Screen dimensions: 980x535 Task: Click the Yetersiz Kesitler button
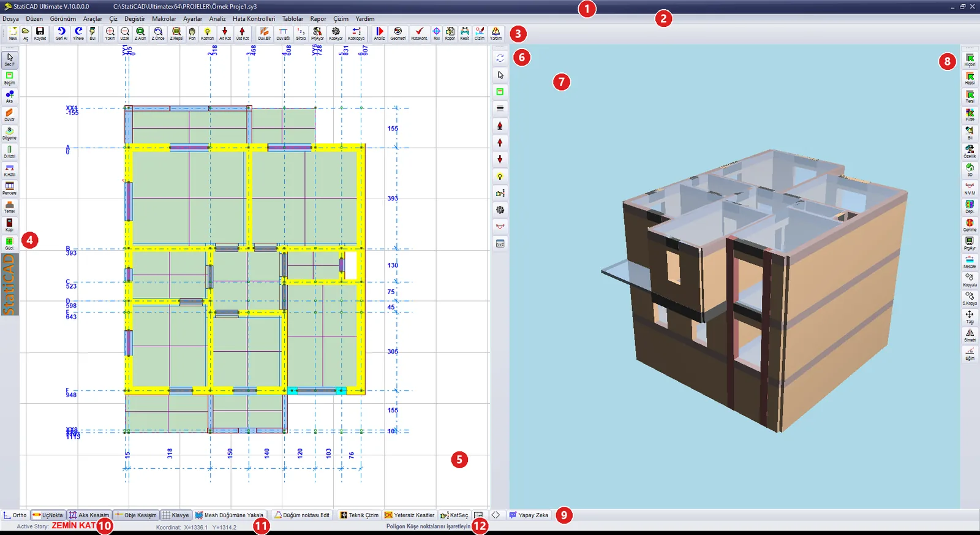click(410, 515)
